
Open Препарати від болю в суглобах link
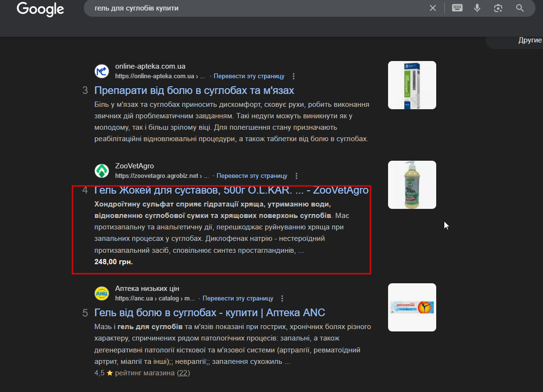(x=195, y=91)
